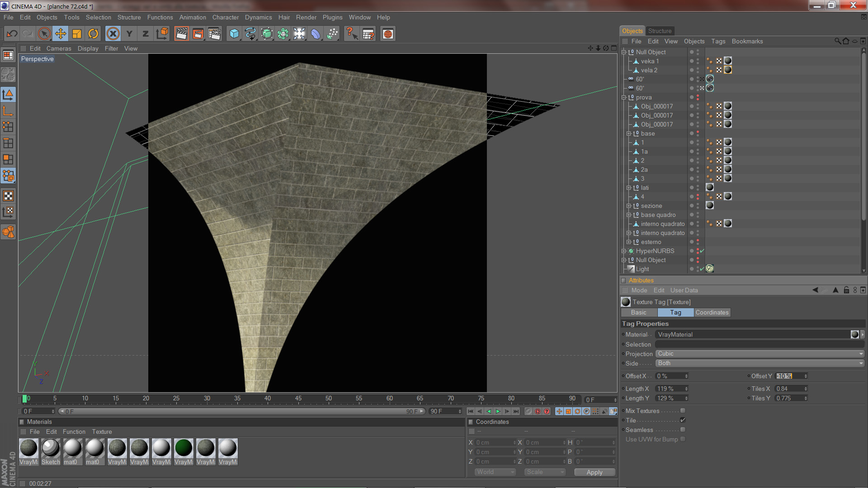This screenshot has width=868, height=488.
Task: Select the Rotate tool
Action: pyautogui.click(x=93, y=34)
